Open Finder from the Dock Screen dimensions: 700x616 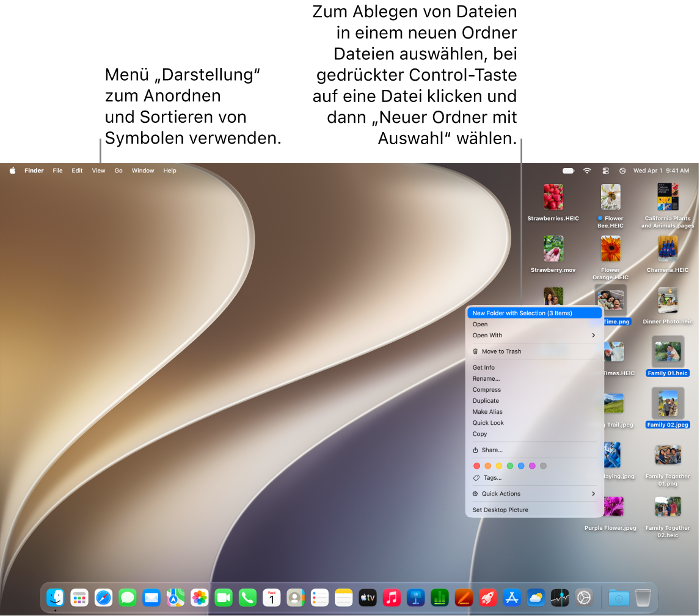coord(56,598)
